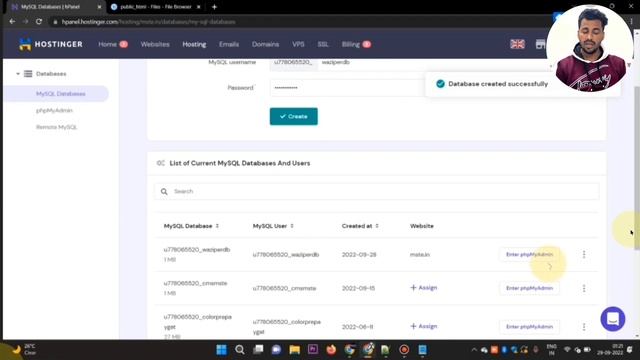
Task: Click u778065520_wazlperdb database name
Action: [197, 249]
